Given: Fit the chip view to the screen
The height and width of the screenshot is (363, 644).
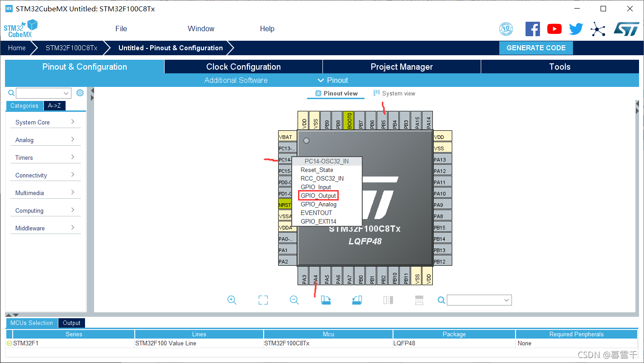Looking at the screenshot, I should (x=263, y=300).
